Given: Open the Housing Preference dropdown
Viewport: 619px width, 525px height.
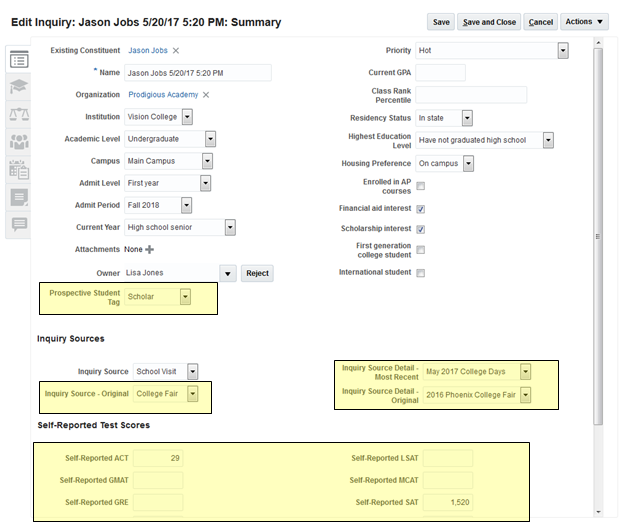Looking at the screenshot, I should tap(468, 163).
